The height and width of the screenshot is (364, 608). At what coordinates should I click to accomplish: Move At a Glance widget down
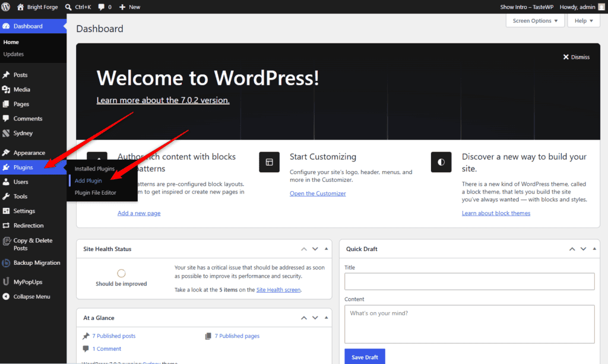pyautogui.click(x=315, y=318)
